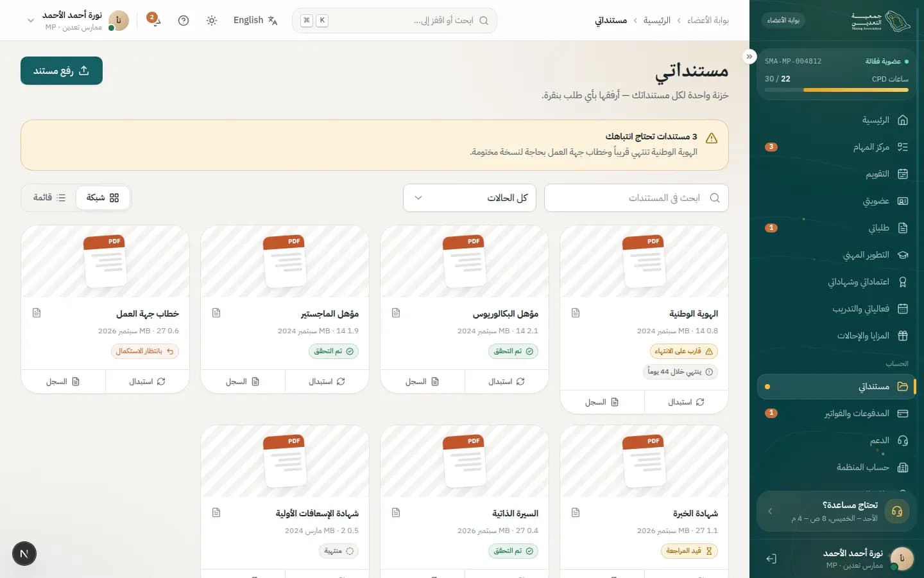Click the شهادة الخبرة PDF thumbnail

coord(644,461)
